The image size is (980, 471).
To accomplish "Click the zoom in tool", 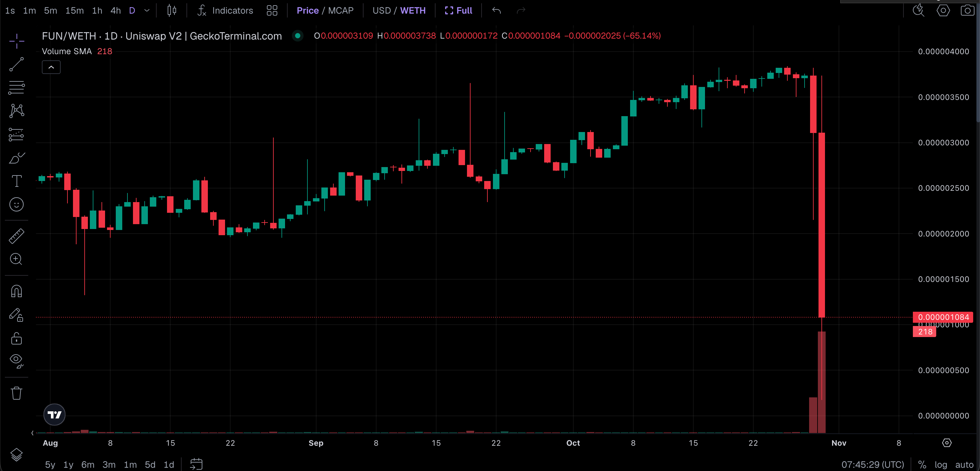I will point(16,259).
